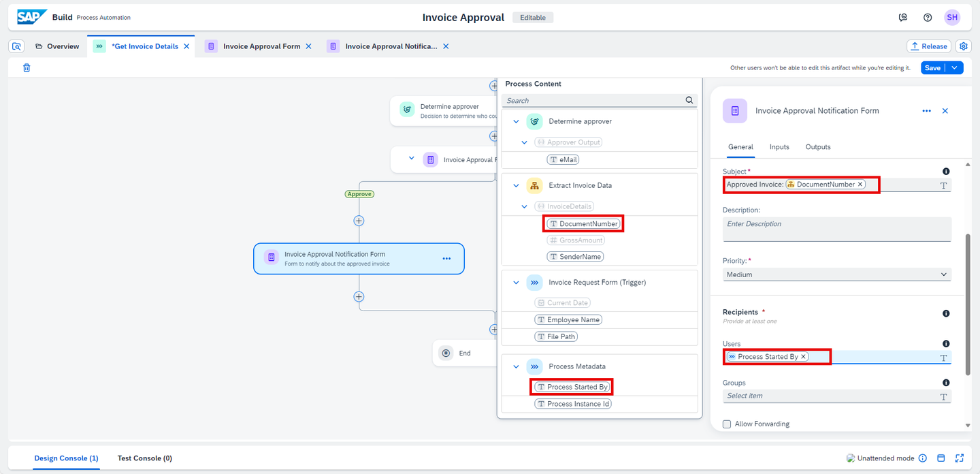980x474 pixels.
Task: Click the plus button below the Approve branch
Action: [x=359, y=221]
